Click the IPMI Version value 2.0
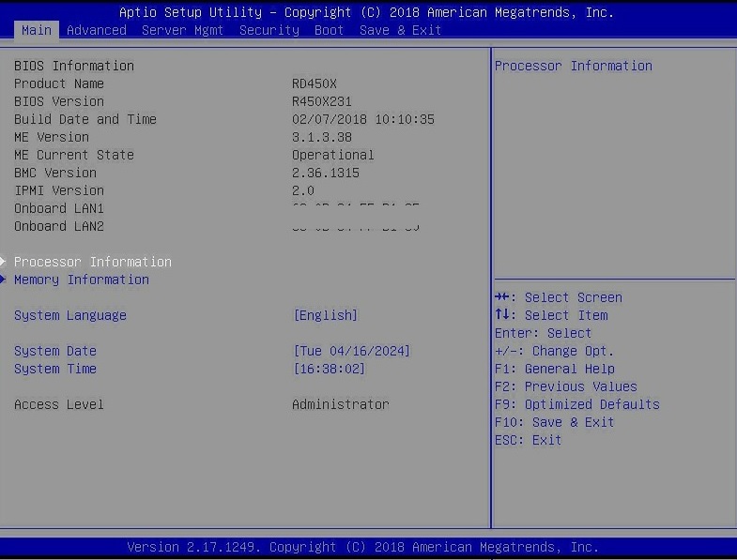 (x=303, y=190)
